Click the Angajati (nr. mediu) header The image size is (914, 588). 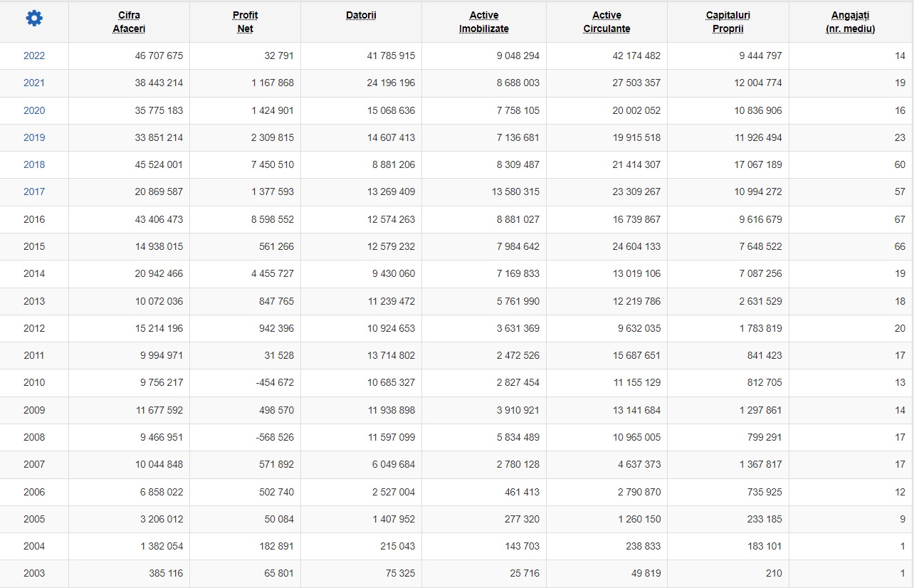[x=850, y=22]
